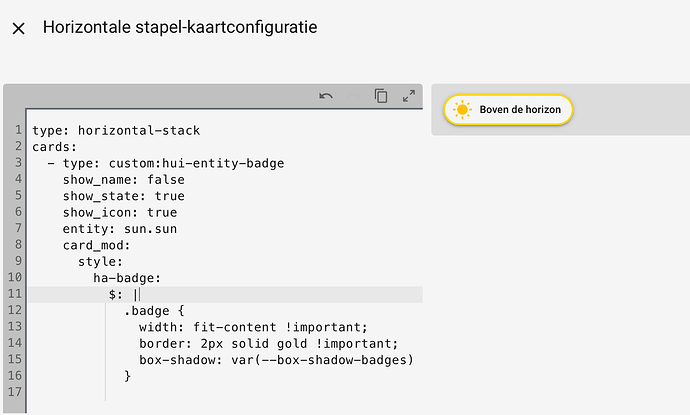
Task: Place cursor on 'type: horizontal-stack' line
Action: (x=116, y=131)
